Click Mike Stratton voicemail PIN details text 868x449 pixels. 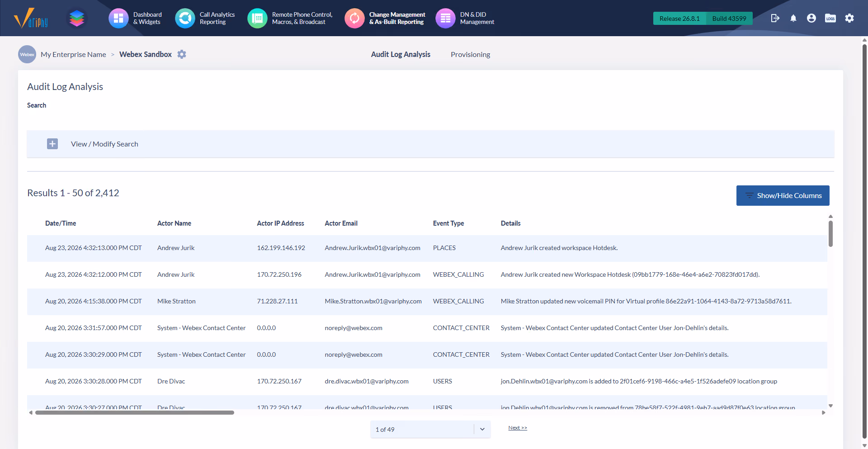click(x=646, y=301)
